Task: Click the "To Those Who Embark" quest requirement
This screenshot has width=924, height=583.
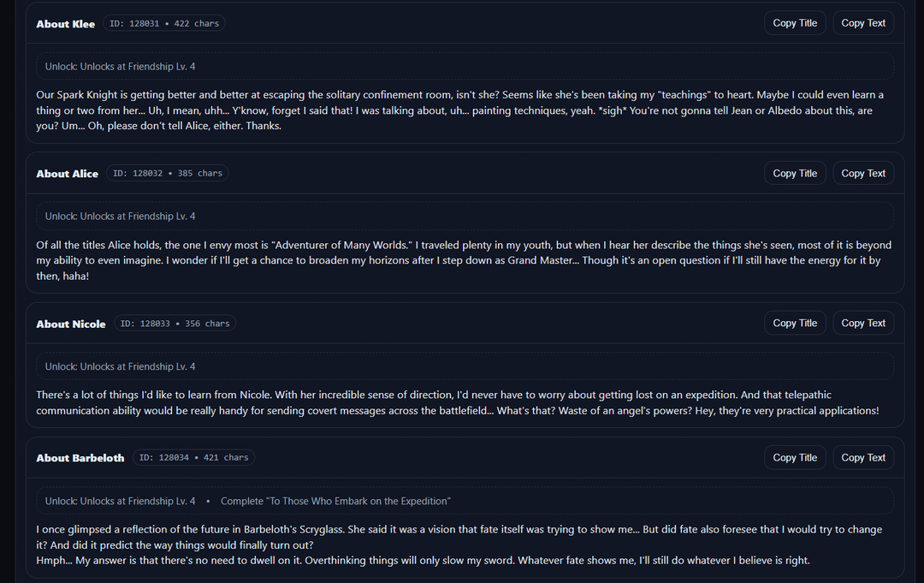Action: 335,501
